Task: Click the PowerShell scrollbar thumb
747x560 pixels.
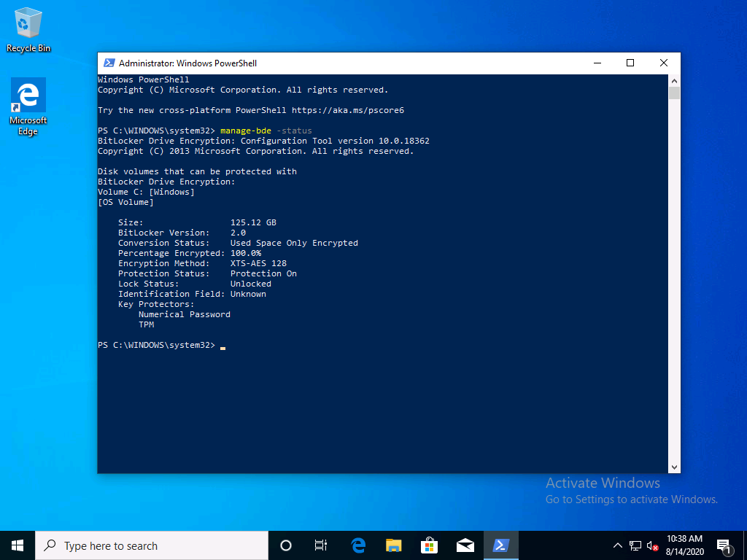Action: pos(674,93)
